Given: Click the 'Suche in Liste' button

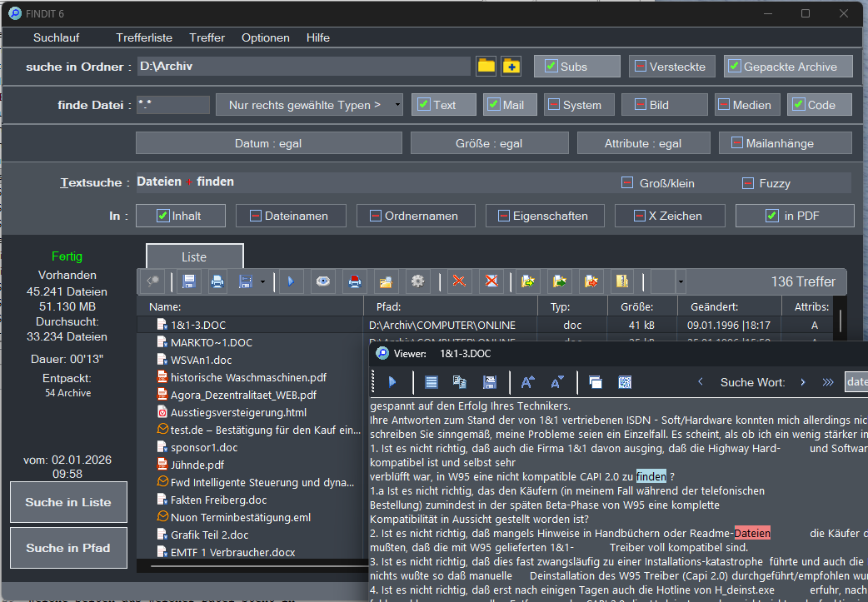Looking at the screenshot, I should (68, 502).
